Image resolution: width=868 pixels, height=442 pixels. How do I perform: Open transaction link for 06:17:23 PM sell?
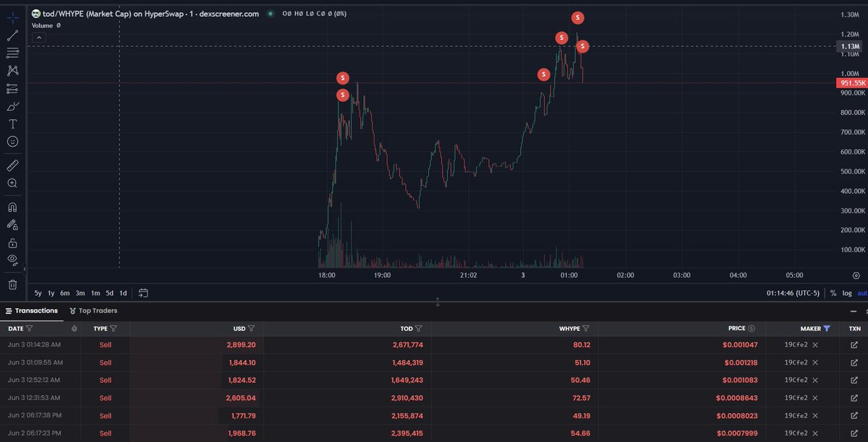pyautogui.click(x=854, y=433)
